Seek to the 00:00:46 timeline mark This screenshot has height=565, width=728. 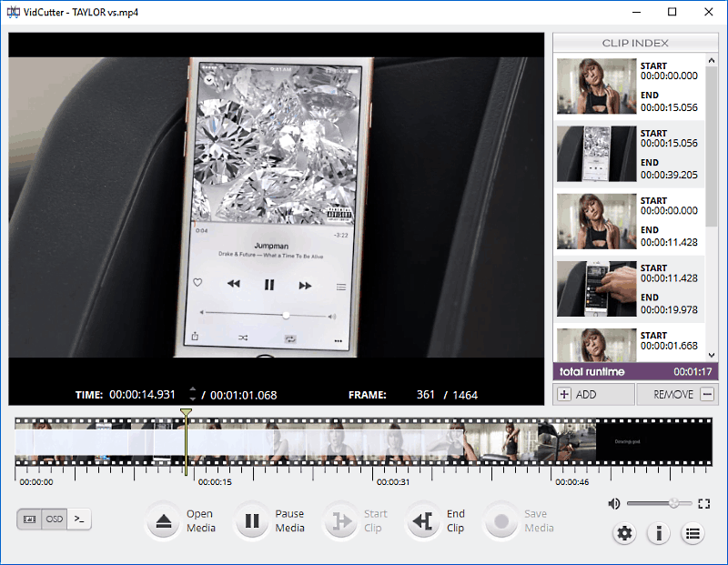(x=572, y=482)
